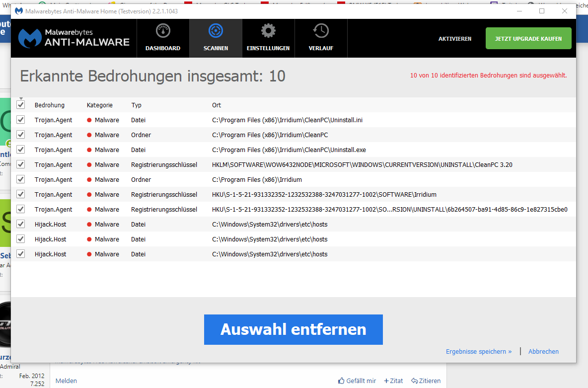Uncheck the C:\Program Files (x86)\Irridium folder checkbox
The image size is (588, 388).
pyautogui.click(x=21, y=179)
